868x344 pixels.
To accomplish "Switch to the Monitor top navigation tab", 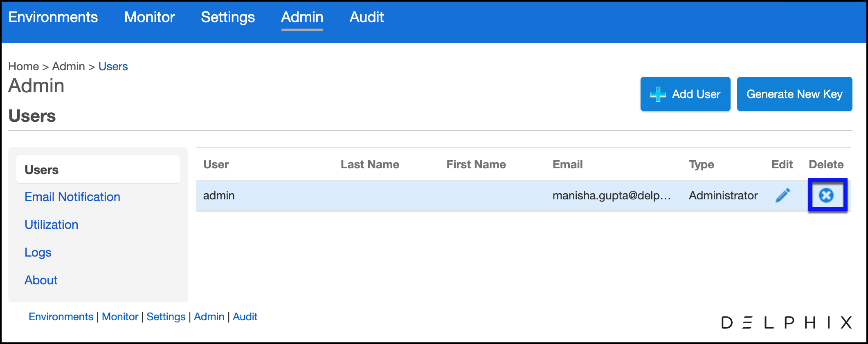I will coord(149,17).
